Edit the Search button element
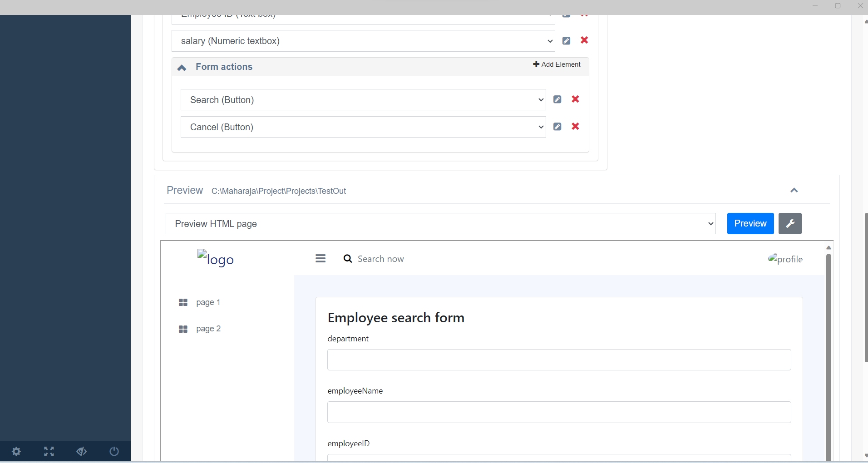 (x=557, y=99)
